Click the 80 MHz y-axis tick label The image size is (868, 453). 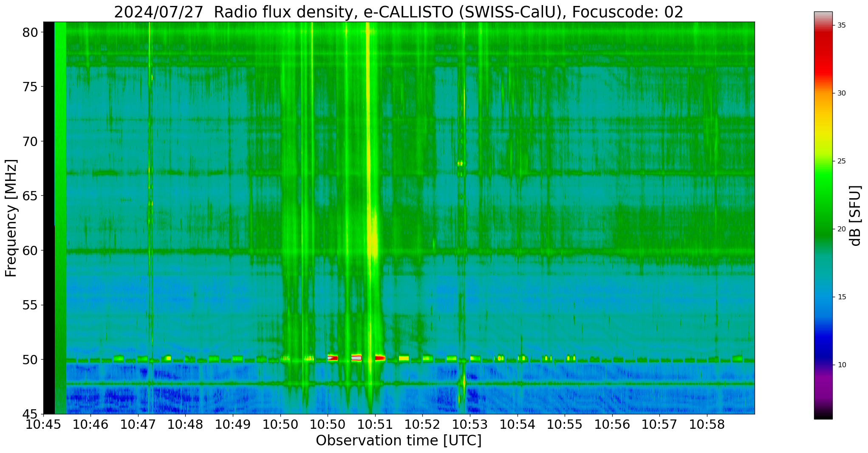31,32
